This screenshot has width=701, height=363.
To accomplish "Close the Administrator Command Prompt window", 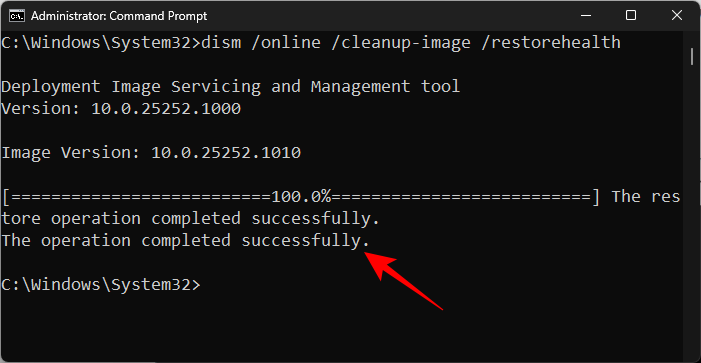I will [x=677, y=16].
